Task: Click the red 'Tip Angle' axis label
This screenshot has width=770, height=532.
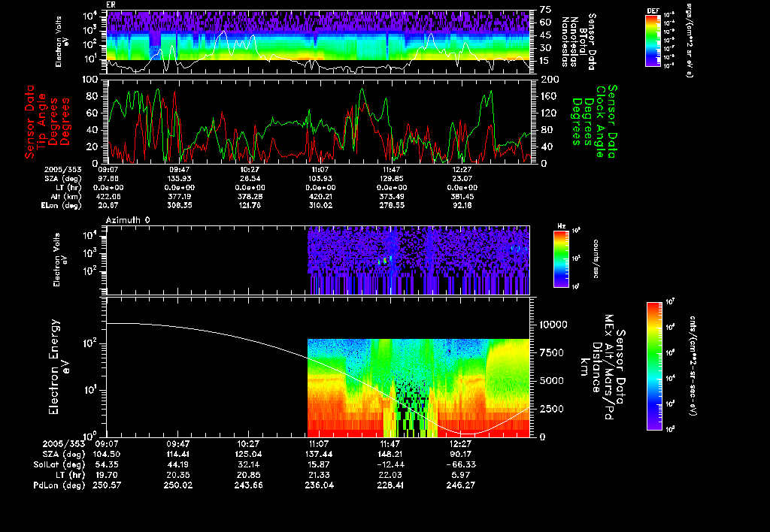Action: point(42,121)
